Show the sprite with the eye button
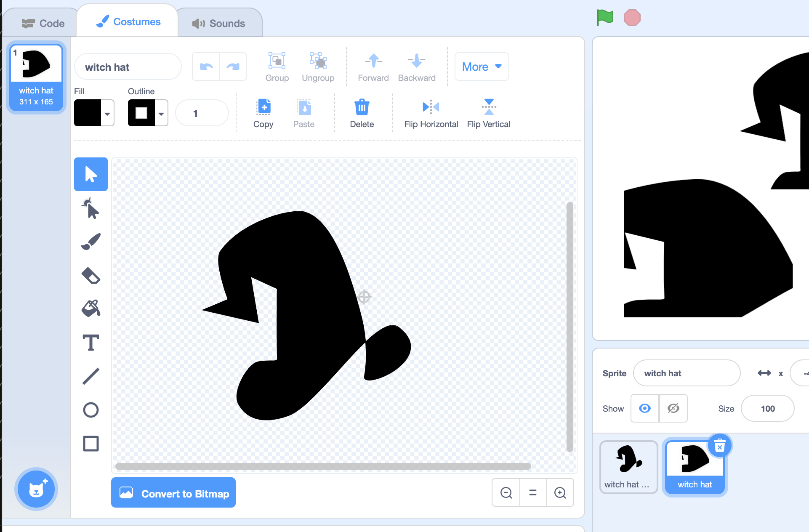 645,408
